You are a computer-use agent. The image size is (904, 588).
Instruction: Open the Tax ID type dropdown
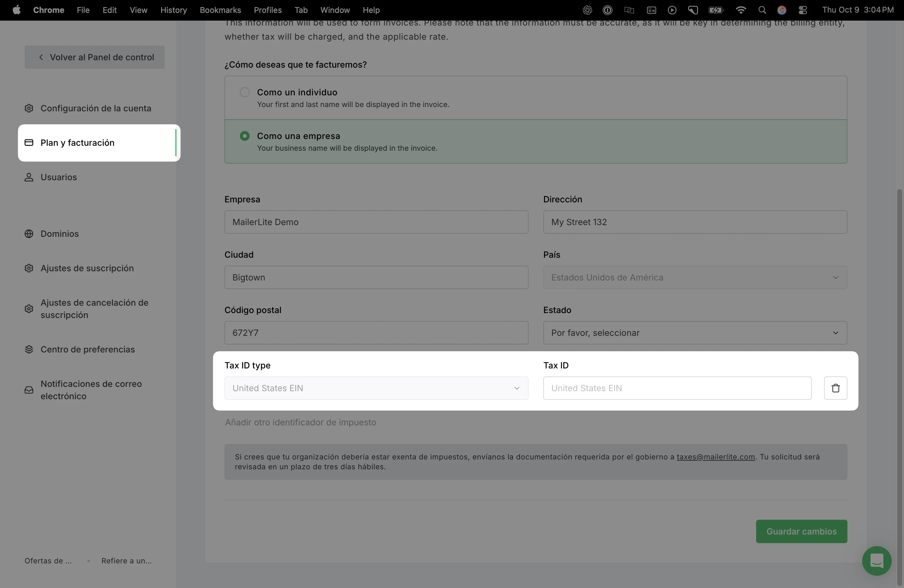pos(376,388)
